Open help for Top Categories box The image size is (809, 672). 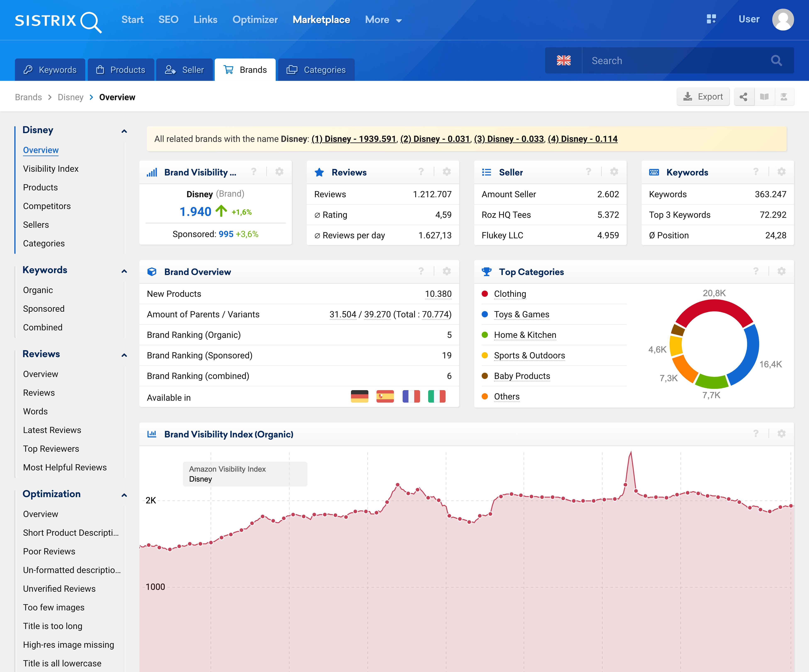pyautogui.click(x=756, y=271)
